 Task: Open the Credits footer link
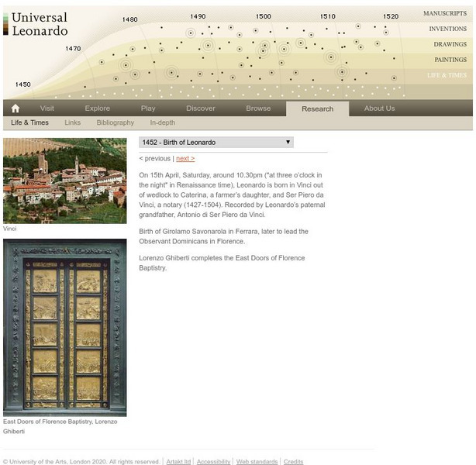[293, 462]
